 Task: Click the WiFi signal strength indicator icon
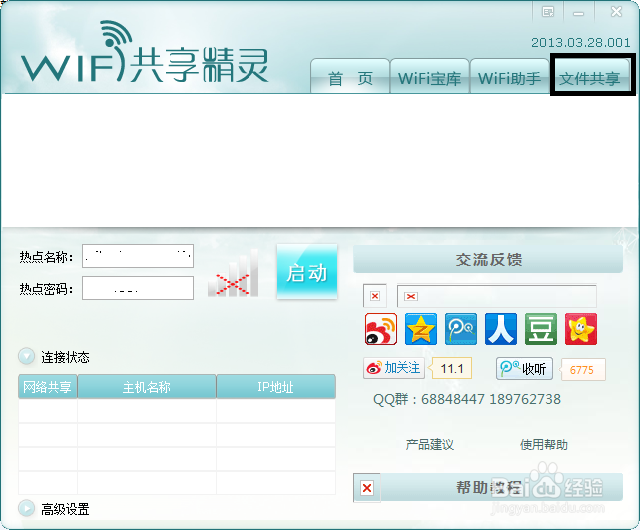point(233,273)
